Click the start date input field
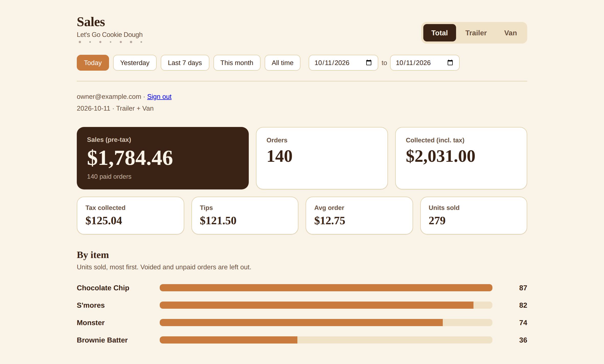 point(343,63)
